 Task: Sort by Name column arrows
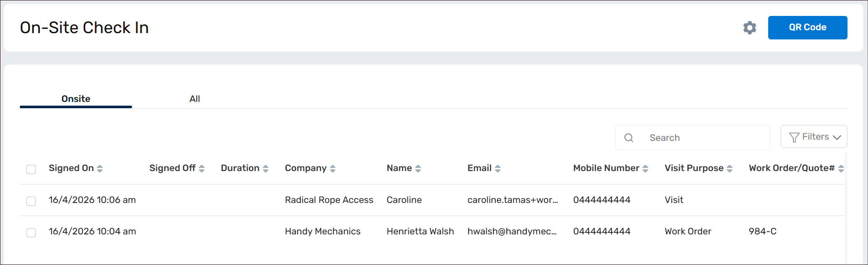click(418, 169)
